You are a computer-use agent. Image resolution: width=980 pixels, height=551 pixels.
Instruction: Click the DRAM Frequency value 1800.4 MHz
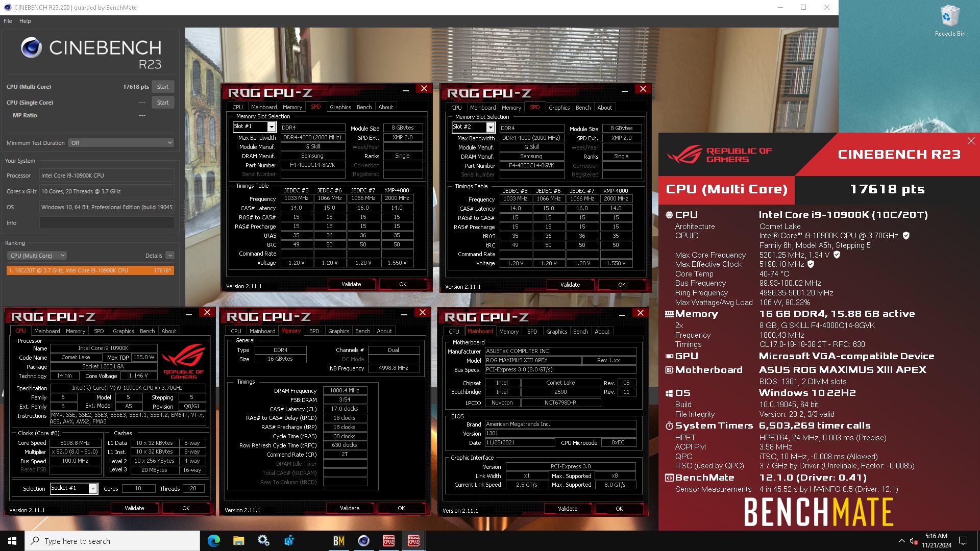tap(345, 390)
